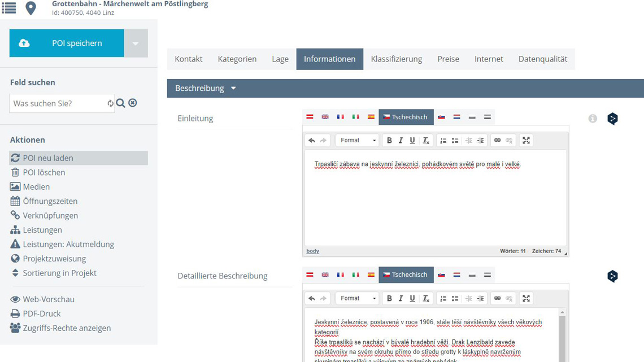Collapse the Beschreibung section
Screen dimensions: 644x362
pos(233,88)
